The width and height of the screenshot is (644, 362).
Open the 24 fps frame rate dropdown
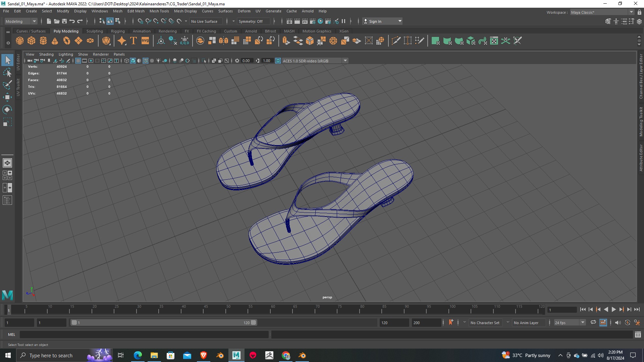coord(570,322)
